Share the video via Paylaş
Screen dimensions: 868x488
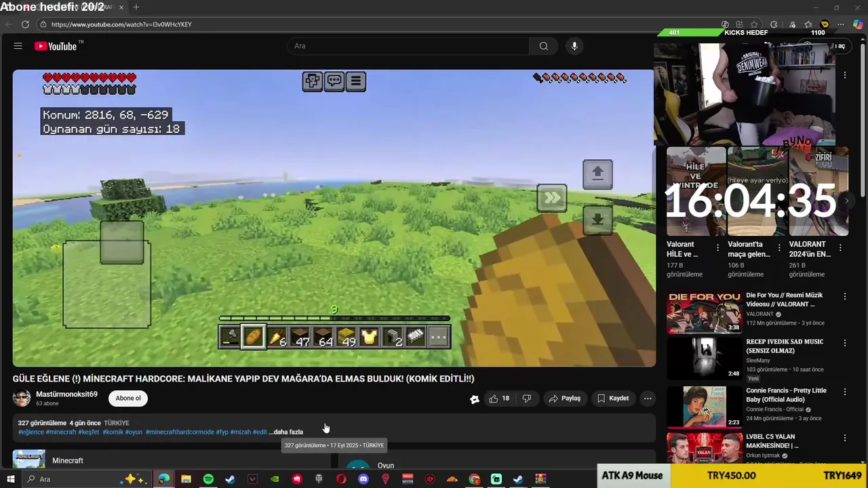click(x=565, y=399)
